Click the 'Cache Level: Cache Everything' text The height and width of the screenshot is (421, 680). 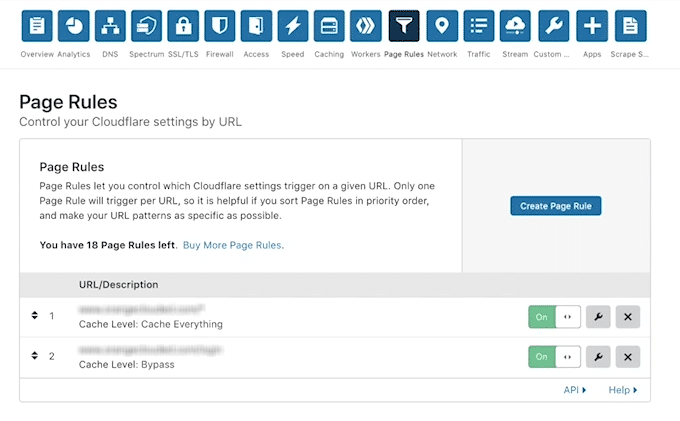150,324
